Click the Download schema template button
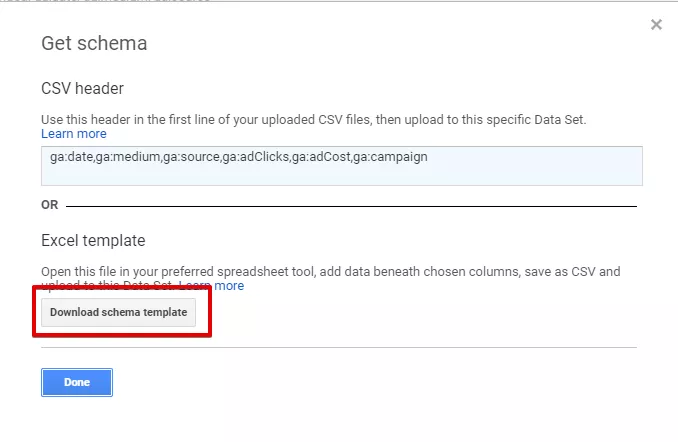This screenshot has height=442, width=678. click(118, 312)
